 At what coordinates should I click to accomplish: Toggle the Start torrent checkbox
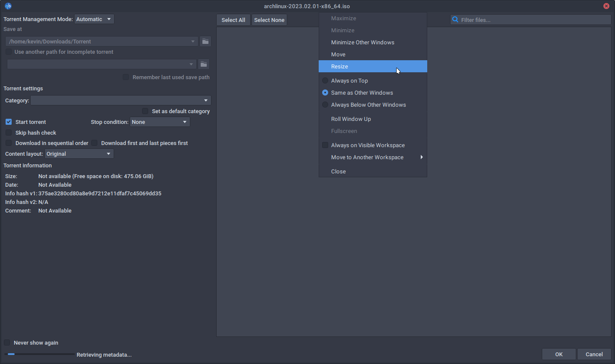(9, 122)
